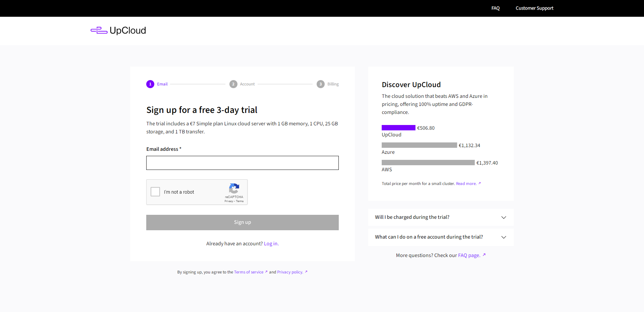Click the reCAPTCHA logo icon
The width and height of the screenshot is (644, 312).
point(234,188)
